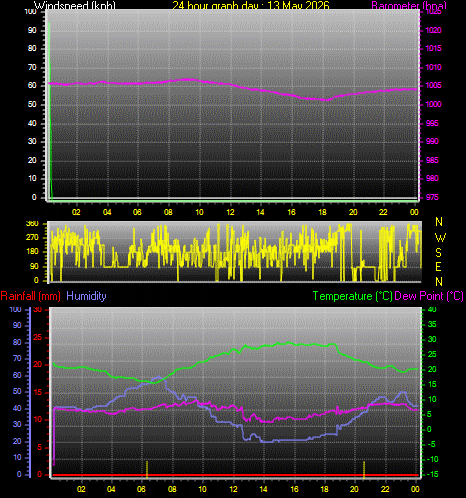Click "60" on the windspeed axis
The image size is (466, 498).
point(32,85)
